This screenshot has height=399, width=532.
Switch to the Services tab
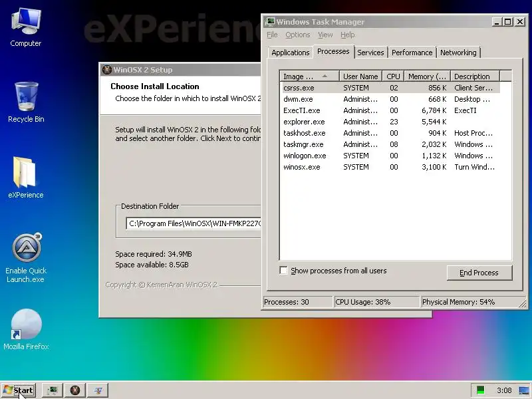point(370,53)
